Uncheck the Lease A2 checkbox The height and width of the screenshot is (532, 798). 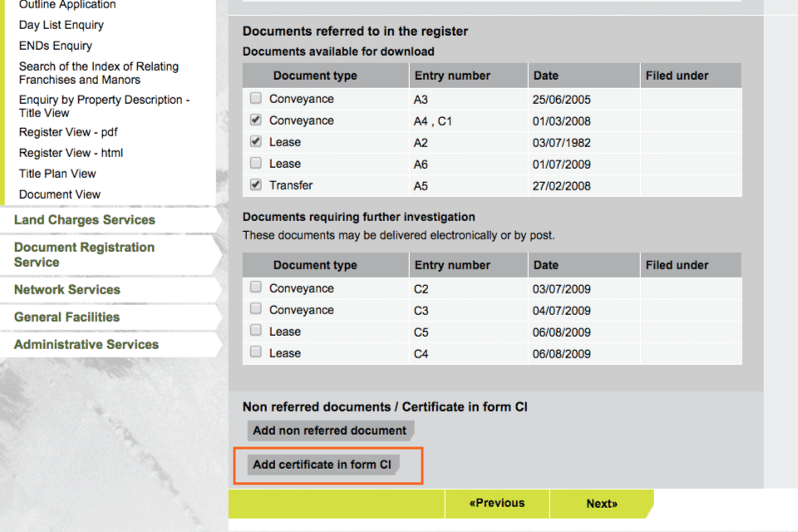click(x=256, y=142)
